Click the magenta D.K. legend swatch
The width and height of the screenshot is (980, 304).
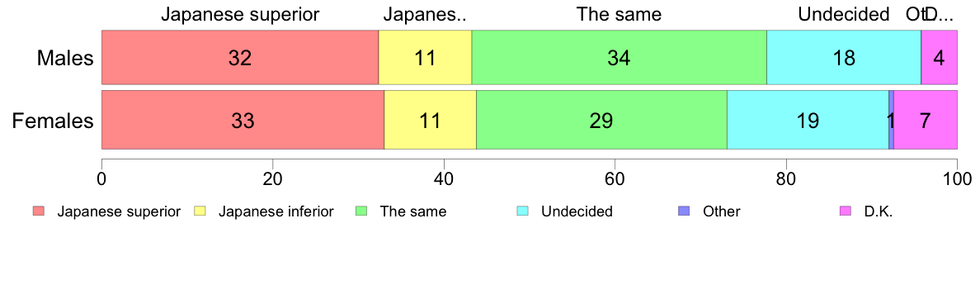846,211
